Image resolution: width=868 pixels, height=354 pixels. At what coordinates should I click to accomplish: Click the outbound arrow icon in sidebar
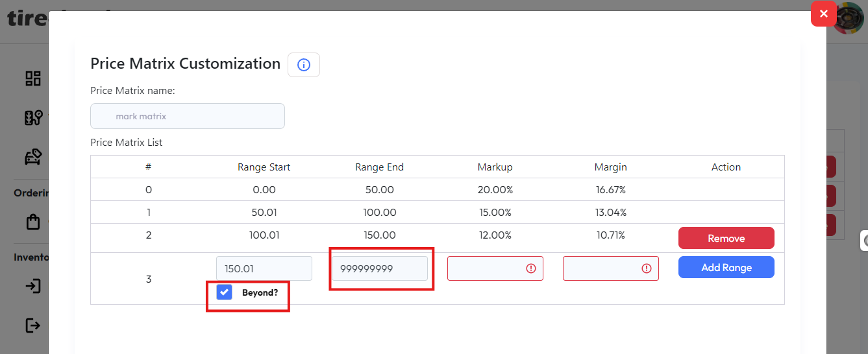click(33, 325)
